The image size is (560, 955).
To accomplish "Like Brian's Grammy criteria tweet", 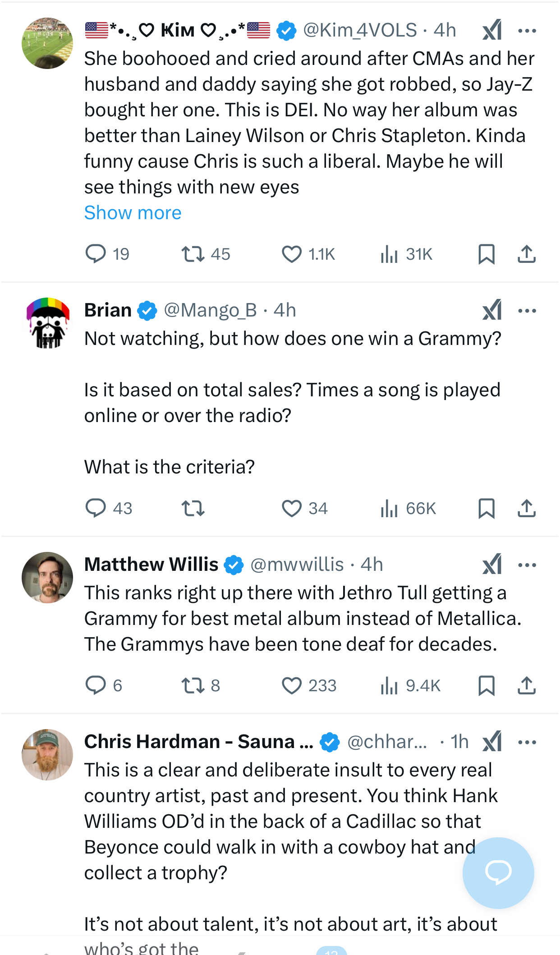I will tap(292, 508).
